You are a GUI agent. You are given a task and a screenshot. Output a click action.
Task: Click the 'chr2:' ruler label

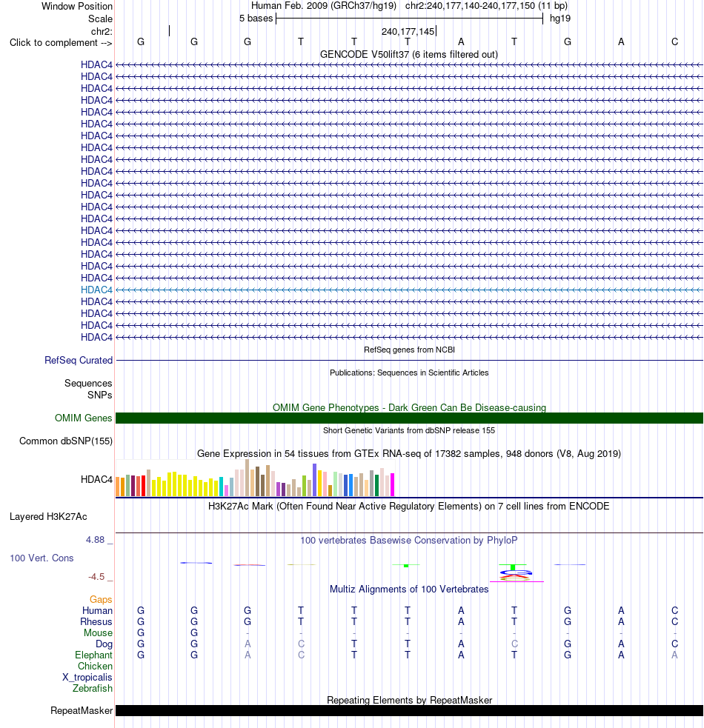pyautogui.click(x=102, y=32)
